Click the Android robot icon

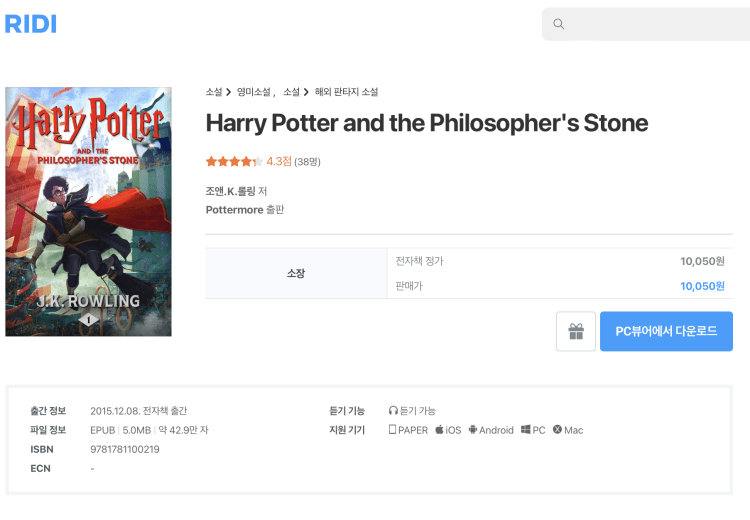(473, 430)
